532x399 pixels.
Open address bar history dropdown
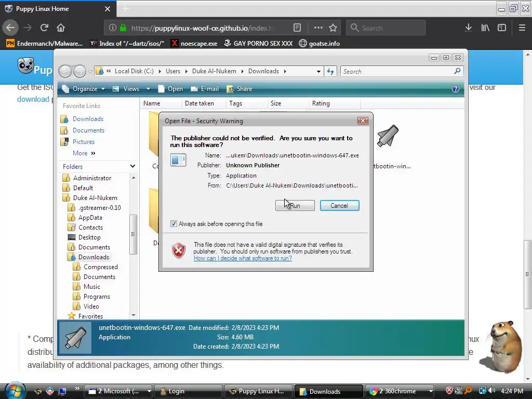tap(318, 72)
